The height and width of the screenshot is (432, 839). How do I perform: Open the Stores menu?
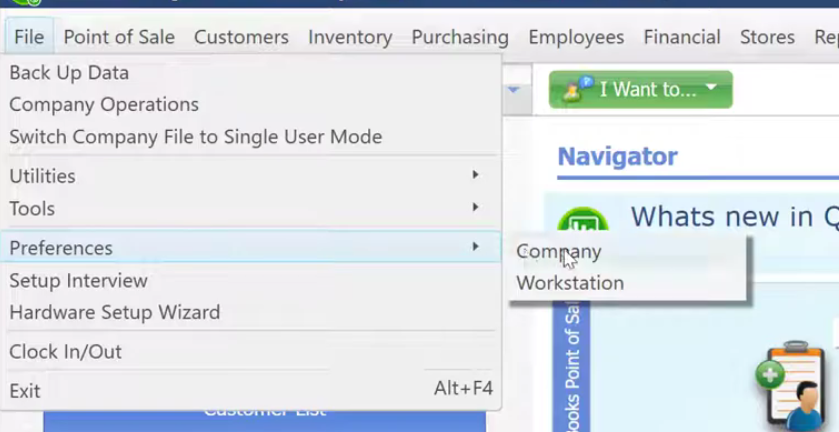pos(767,37)
